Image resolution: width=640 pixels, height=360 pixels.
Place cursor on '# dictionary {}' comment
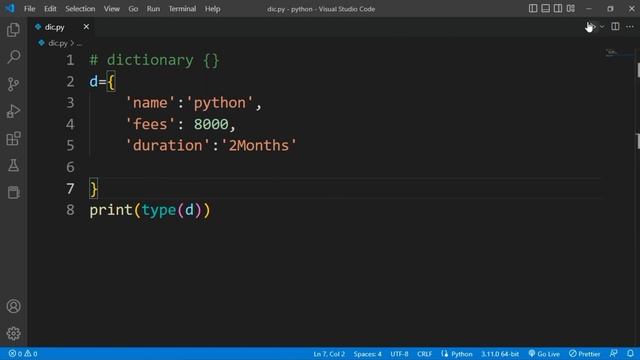pos(154,60)
